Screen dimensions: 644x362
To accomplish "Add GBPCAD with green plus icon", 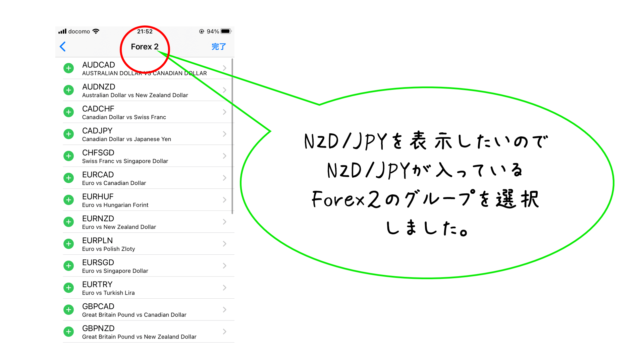I will (68, 310).
